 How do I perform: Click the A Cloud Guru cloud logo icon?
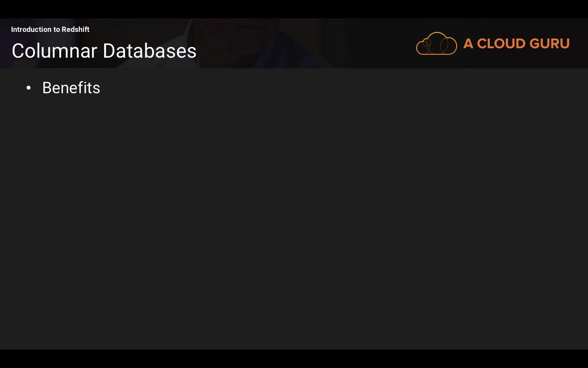[x=436, y=43]
